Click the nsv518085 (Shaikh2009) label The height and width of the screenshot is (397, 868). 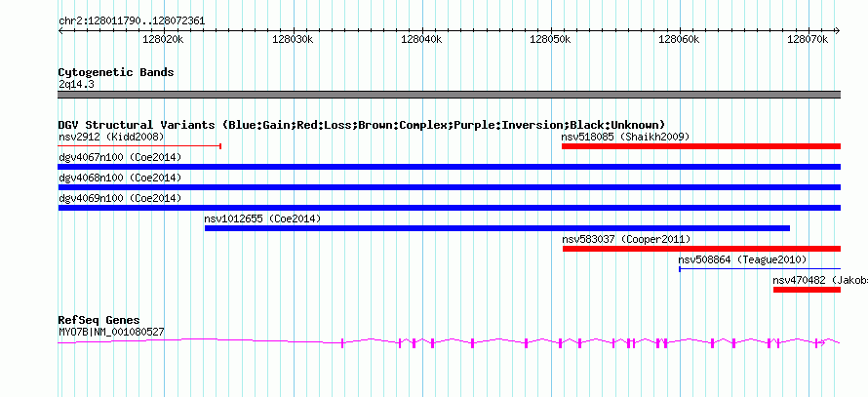tap(625, 137)
